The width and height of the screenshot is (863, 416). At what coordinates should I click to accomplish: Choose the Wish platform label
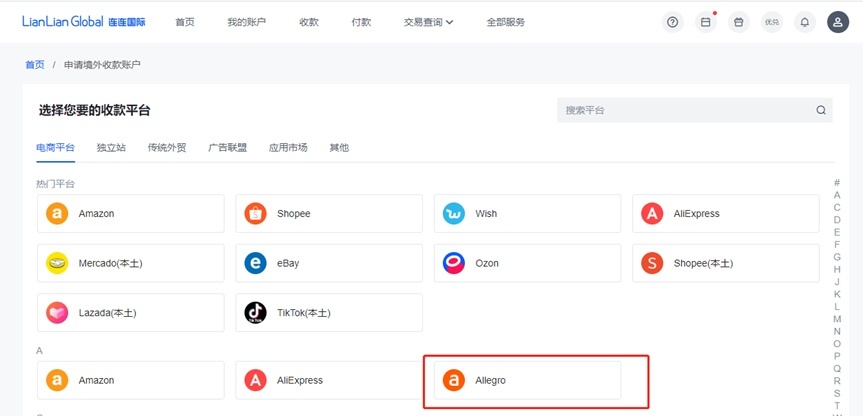pyautogui.click(x=487, y=214)
